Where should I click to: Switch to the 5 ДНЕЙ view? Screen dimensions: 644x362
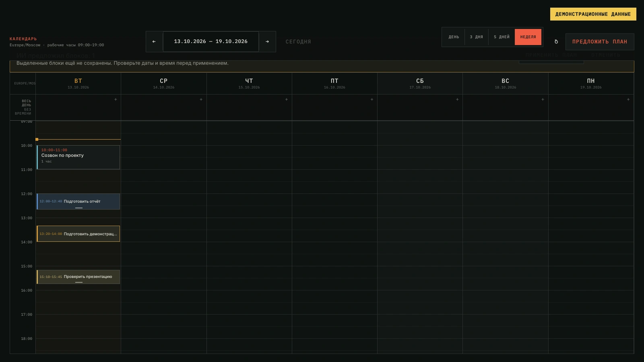coord(502,37)
